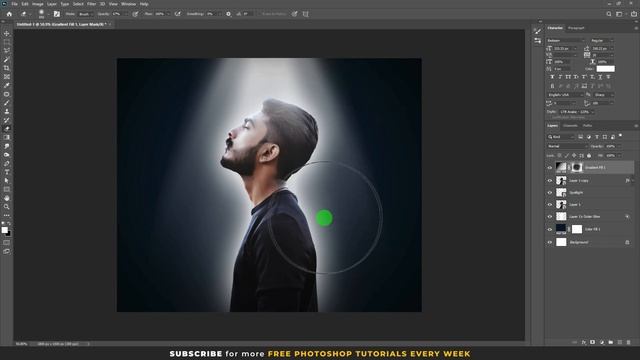
Task: Open the Filter menu
Action: (x=91, y=4)
